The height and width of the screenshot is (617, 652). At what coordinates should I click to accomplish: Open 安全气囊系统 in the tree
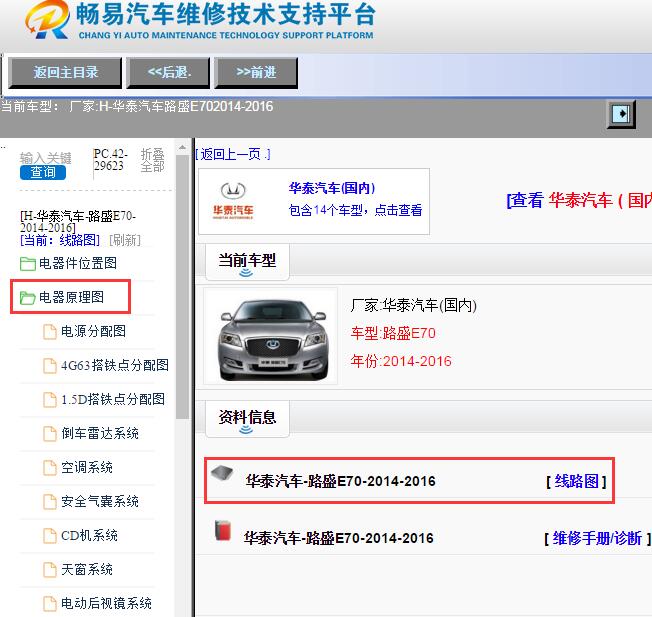tap(100, 502)
